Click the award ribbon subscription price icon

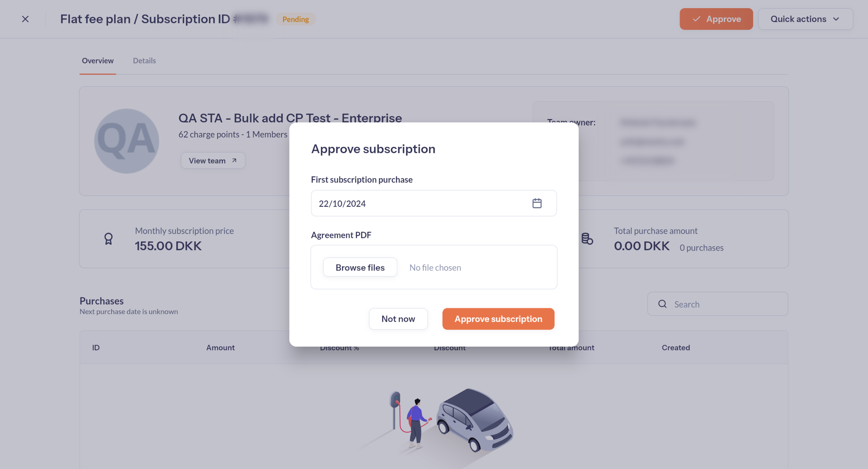tap(108, 239)
